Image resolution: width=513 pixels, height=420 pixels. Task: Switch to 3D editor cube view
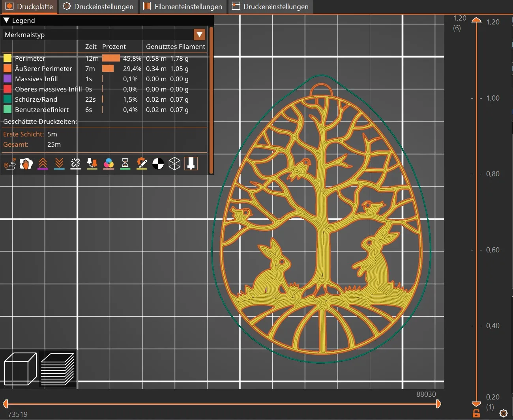click(20, 369)
